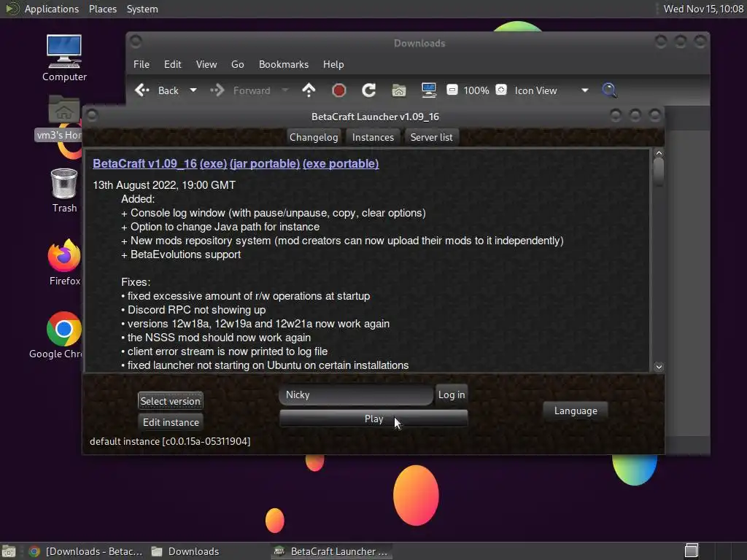
Task: Open the Edit menu in Downloads
Action: (x=172, y=64)
